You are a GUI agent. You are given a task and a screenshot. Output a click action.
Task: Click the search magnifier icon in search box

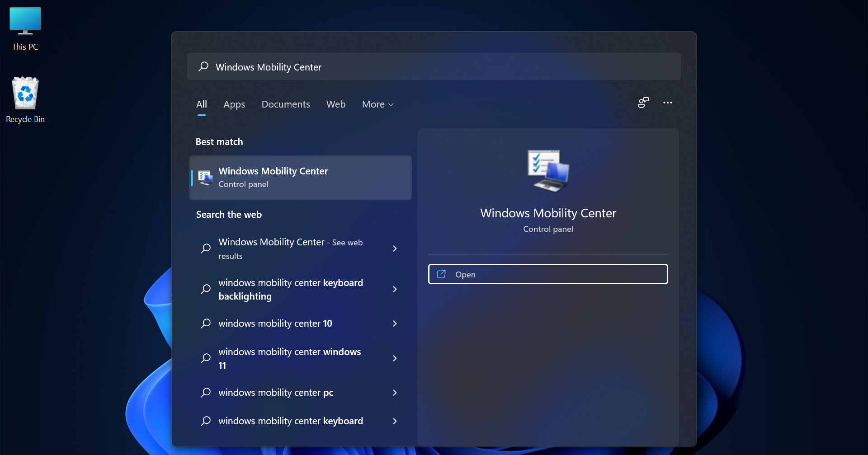click(x=204, y=66)
